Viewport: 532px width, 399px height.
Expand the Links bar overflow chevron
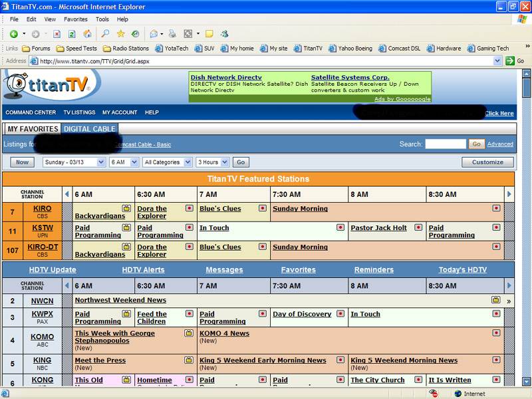(527, 46)
